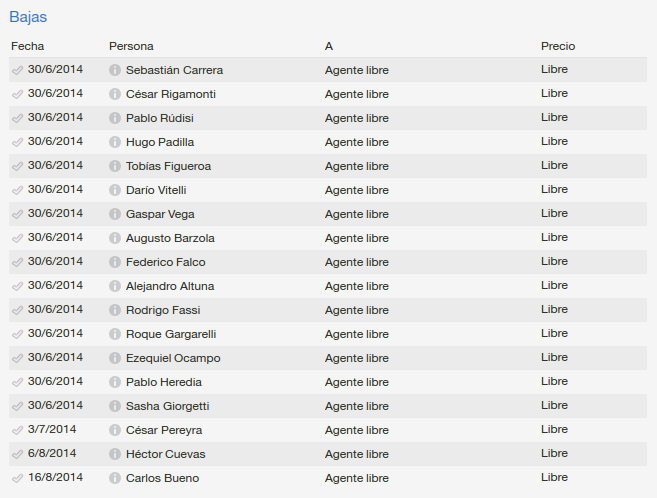Show info for Federico Falco via icon
Screen dimensions: 657x498
click(115, 262)
